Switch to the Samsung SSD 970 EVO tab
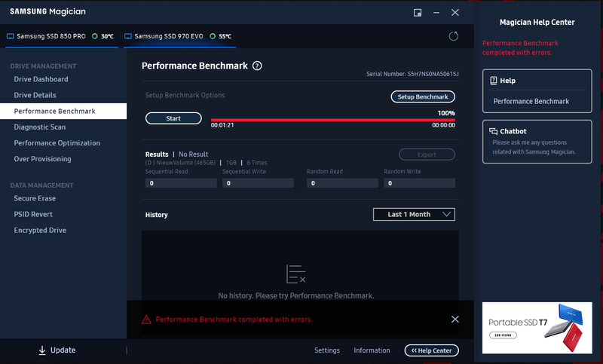 [179, 36]
